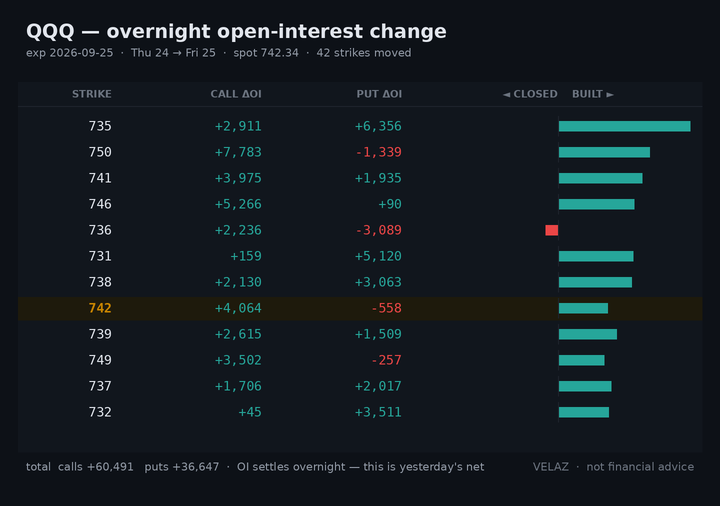720x506 pixels.
Task: Select strike 732 cell
Action: [x=100, y=412]
